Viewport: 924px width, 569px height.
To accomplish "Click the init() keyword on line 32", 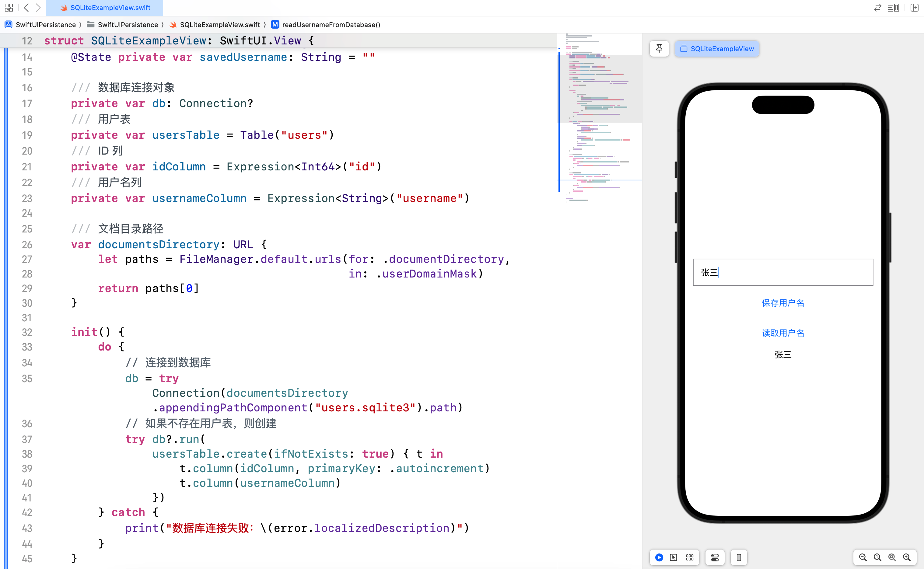I will 84,332.
